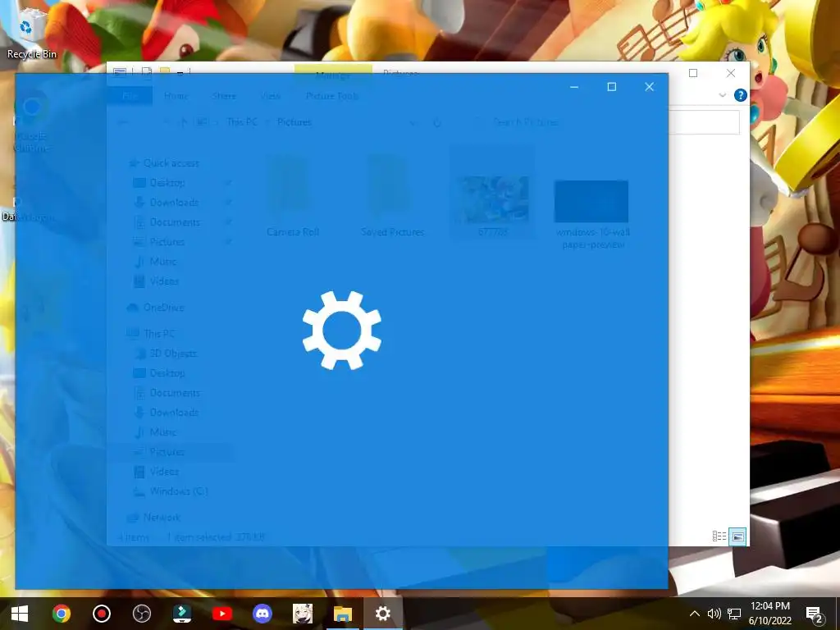Open the Recycle Bin desktop icon

coord(30,33)
